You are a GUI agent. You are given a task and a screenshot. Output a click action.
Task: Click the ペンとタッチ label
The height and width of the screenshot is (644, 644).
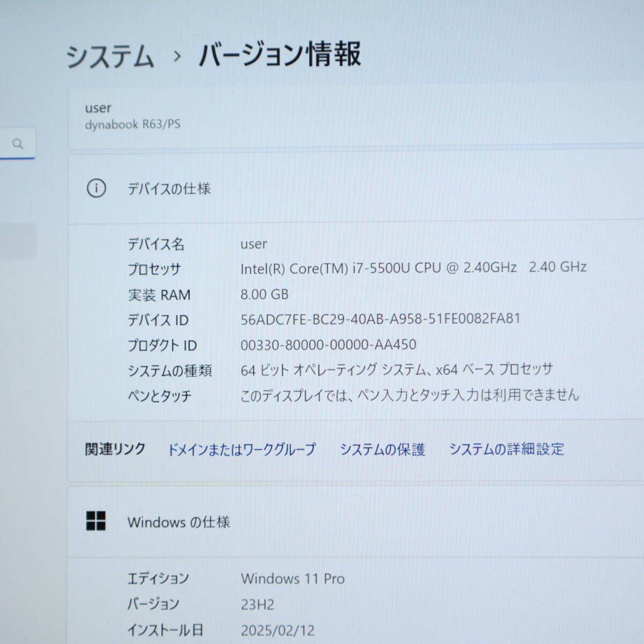click(x=159, y=396)
